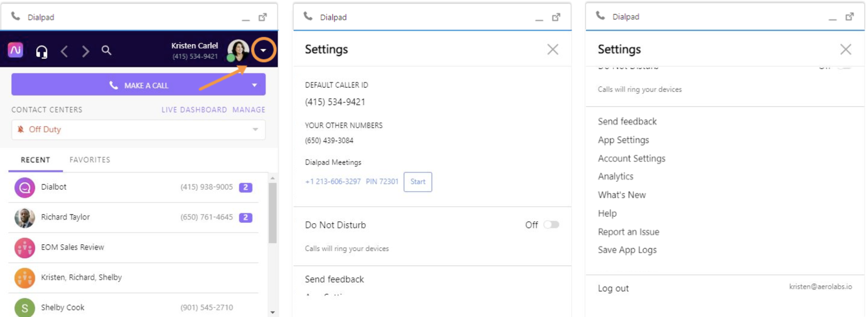The image size is (868, 317).
Task: Switch to the Favorites tab
Action: pos(90,160)
